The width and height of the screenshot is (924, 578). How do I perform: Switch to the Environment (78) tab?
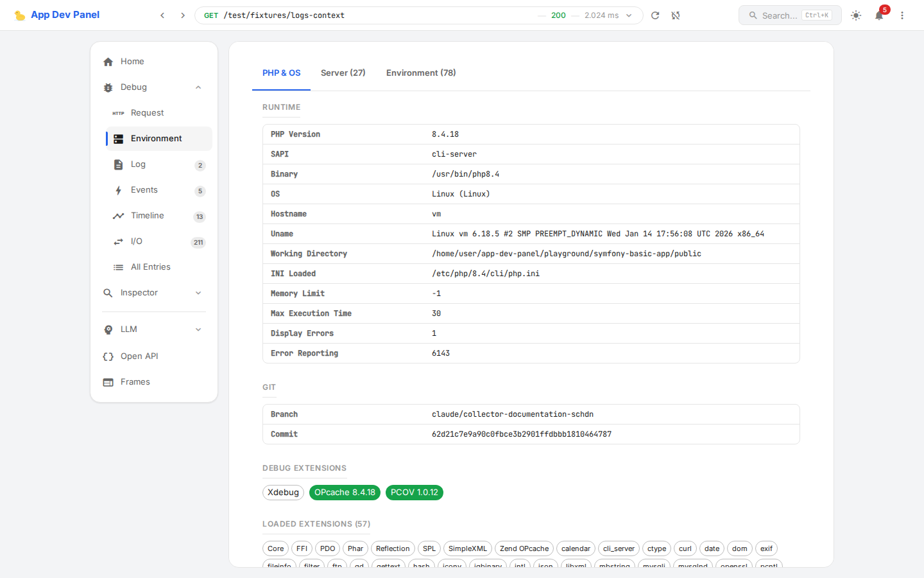[421, 73]
